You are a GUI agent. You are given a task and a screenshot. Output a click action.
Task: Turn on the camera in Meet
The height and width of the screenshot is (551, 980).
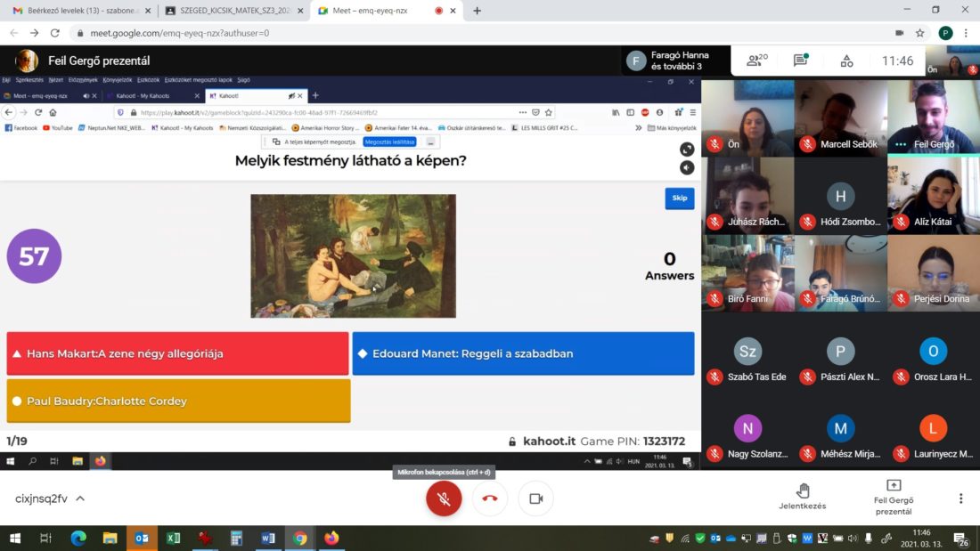(535, 498)
